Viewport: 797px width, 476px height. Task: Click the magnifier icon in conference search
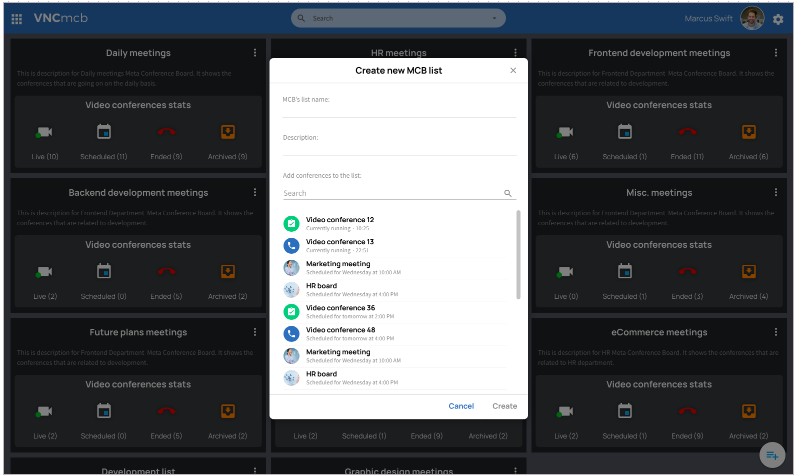coord(507,193)
